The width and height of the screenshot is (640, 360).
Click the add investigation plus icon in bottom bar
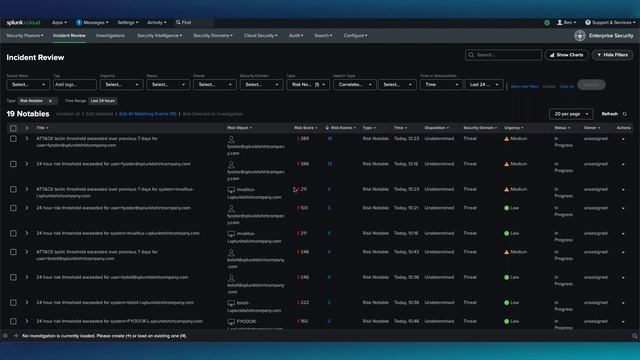[x=16, y=336]
